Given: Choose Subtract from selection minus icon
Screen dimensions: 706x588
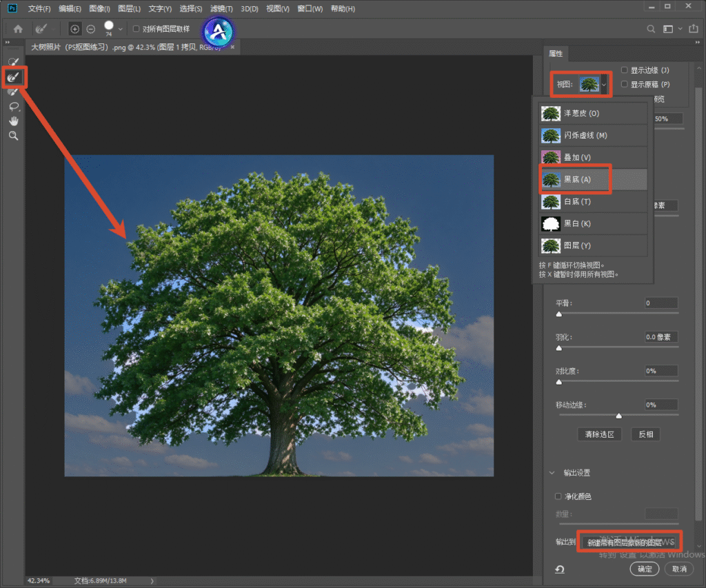Looking at the screenshot, I should point(90,29).
